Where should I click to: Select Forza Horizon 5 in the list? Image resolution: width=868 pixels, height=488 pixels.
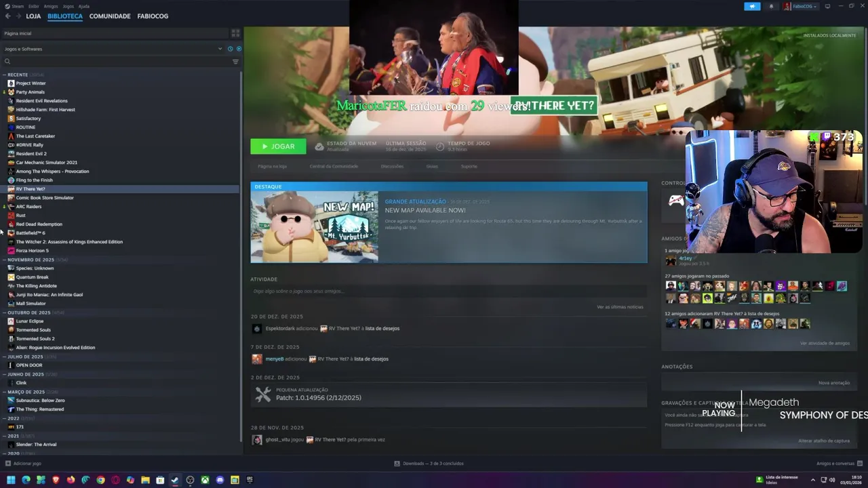(32, 251)
